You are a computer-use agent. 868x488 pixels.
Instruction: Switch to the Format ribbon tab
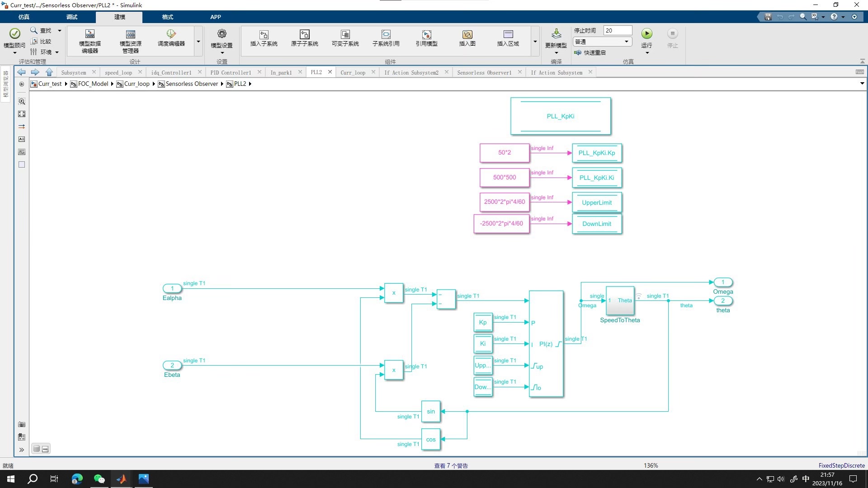[167, 17]
